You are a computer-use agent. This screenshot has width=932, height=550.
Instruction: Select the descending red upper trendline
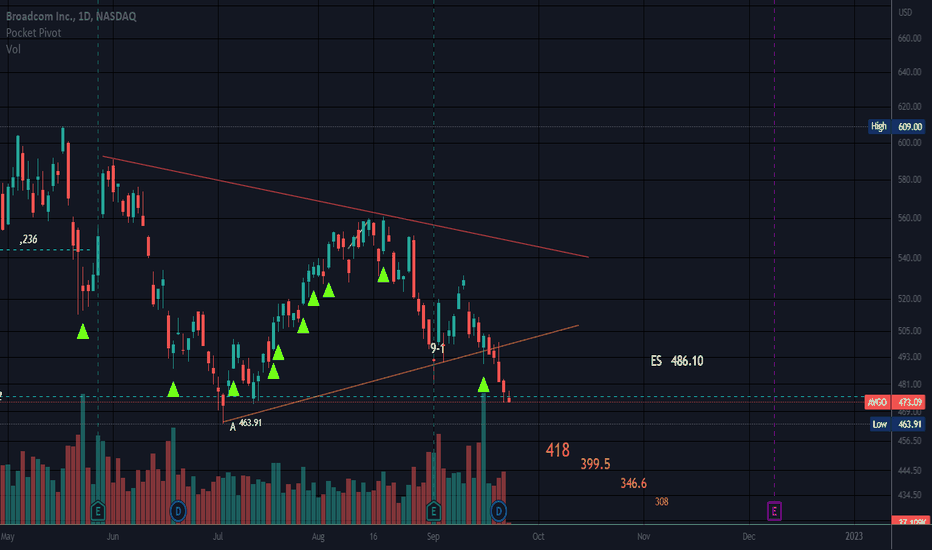point(345,206)
